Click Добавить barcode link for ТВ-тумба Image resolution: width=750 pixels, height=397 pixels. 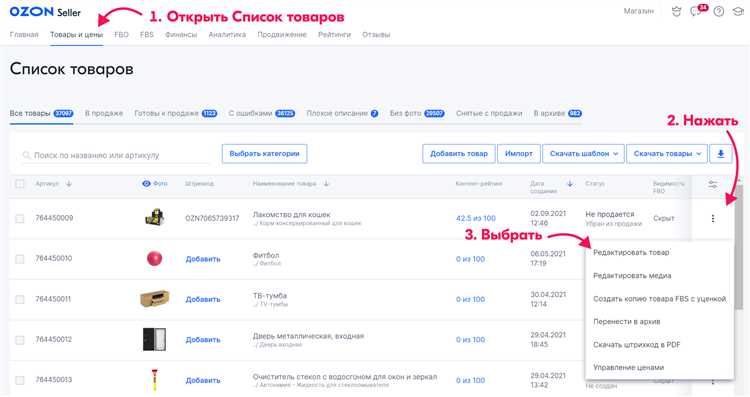tap(203, 299)
